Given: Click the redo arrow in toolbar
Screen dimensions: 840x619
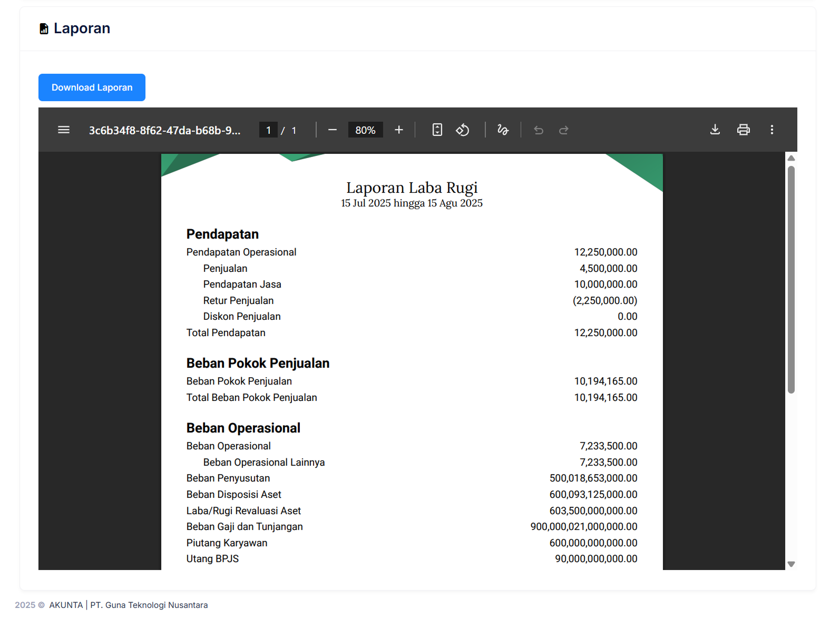Looking at the screenshot, I should pyautogui.click(x=563, y=130).
